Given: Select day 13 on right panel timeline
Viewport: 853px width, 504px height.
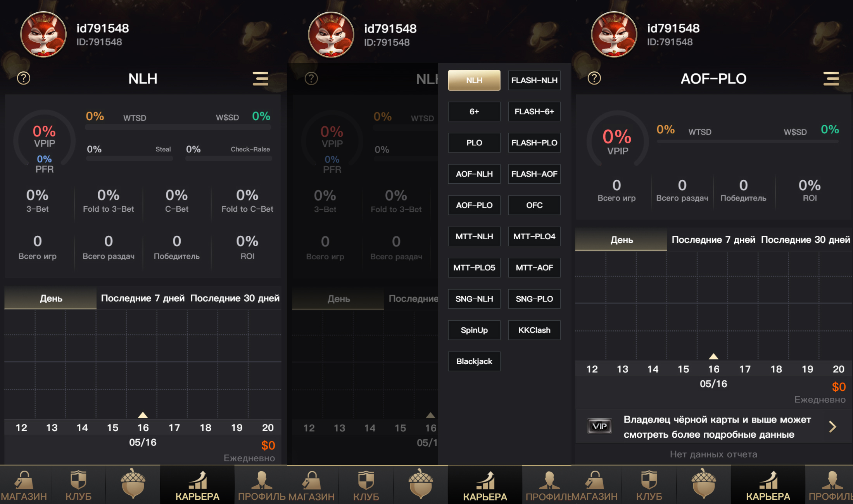Looking at the screenshot, I should pos(622,369).
